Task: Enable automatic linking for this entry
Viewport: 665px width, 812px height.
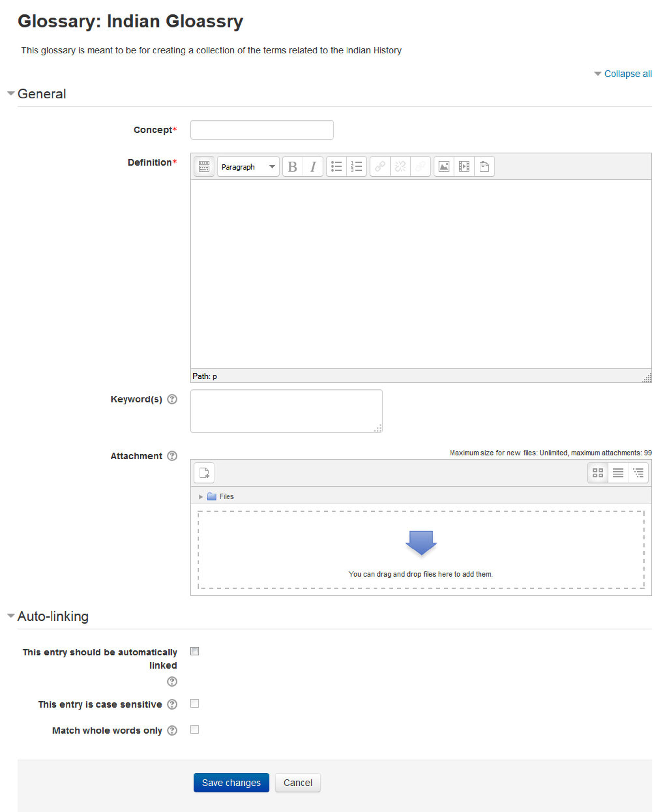Action: [x=195, y=652]
